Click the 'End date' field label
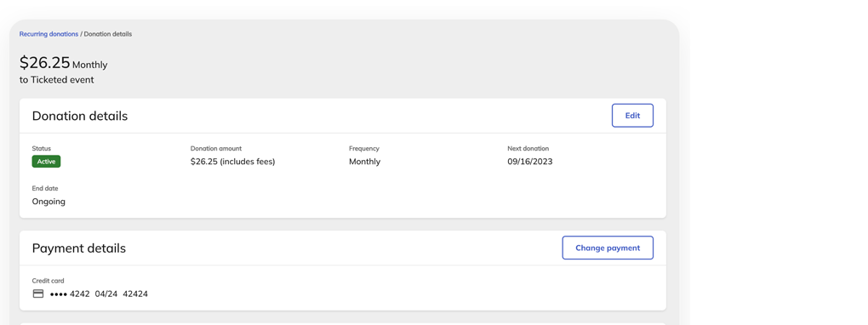The image size is (868, 325). coord(45,188)
